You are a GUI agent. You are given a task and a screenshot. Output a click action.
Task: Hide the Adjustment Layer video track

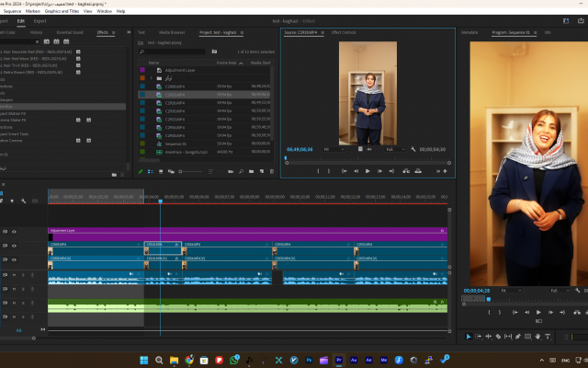pos(14,232)
